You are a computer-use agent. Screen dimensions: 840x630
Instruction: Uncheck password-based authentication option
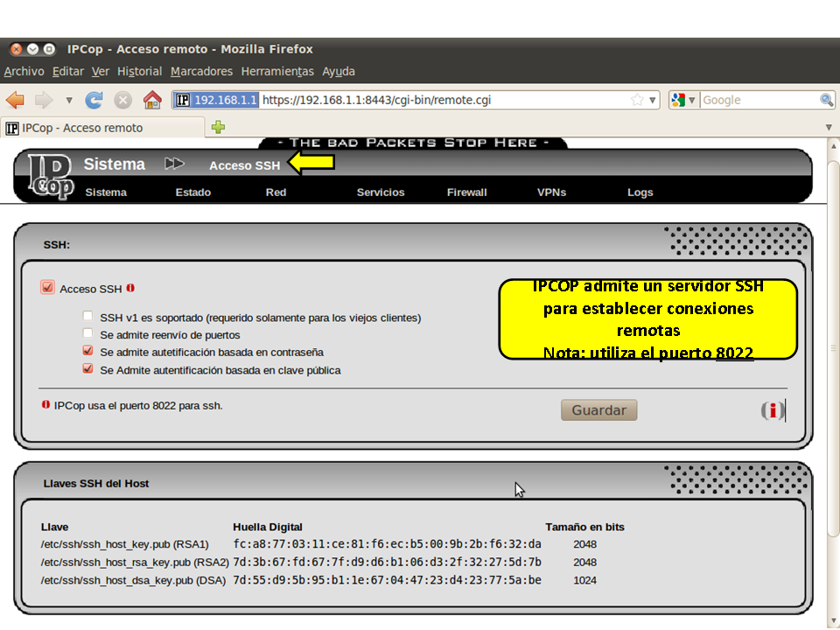coord(87,352)
